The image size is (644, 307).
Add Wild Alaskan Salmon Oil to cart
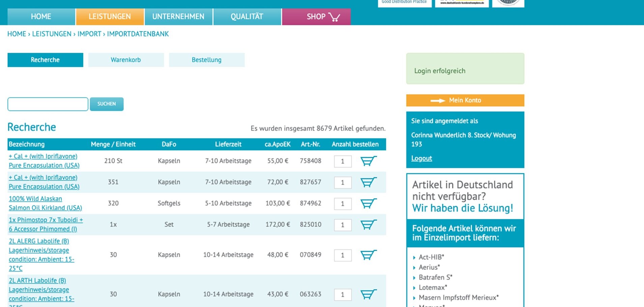click(369, 203)
